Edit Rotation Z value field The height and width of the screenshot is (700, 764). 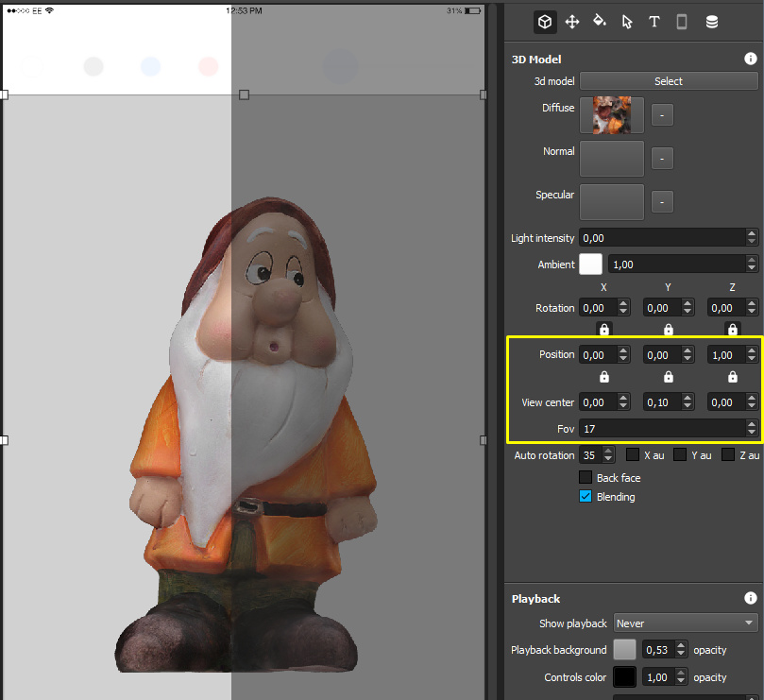click(726, 308)
